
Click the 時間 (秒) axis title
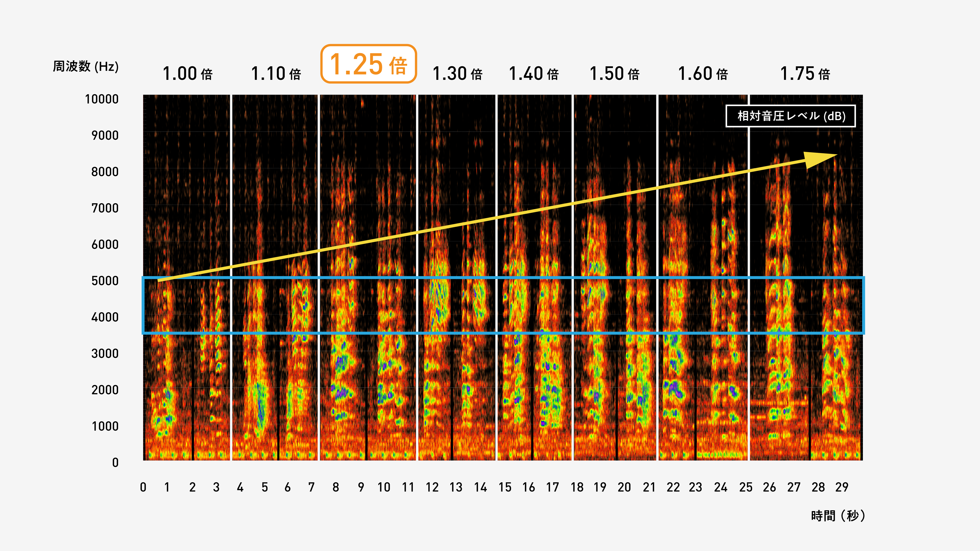click(x=838, y=516)
